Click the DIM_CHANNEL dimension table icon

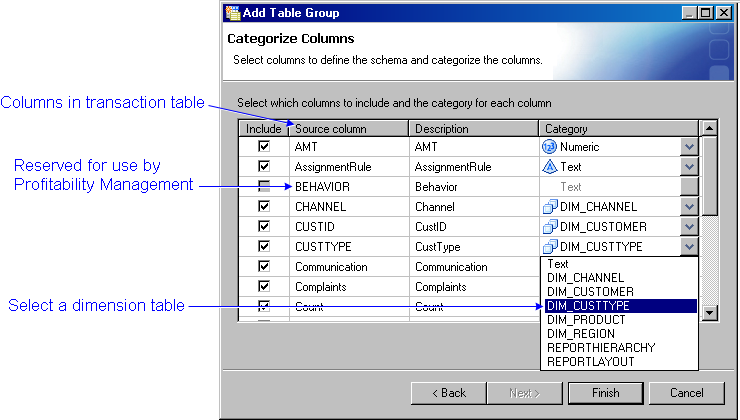pos(549,207)
